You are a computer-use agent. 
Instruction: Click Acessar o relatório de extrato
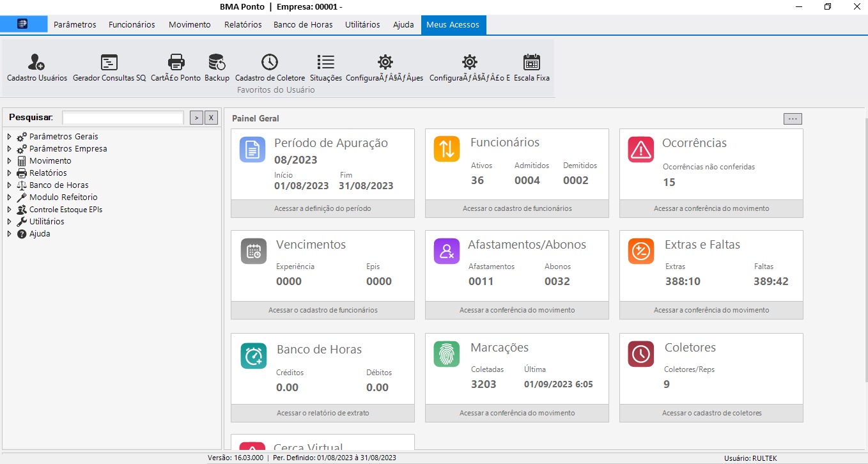click(x=323, y=413)
